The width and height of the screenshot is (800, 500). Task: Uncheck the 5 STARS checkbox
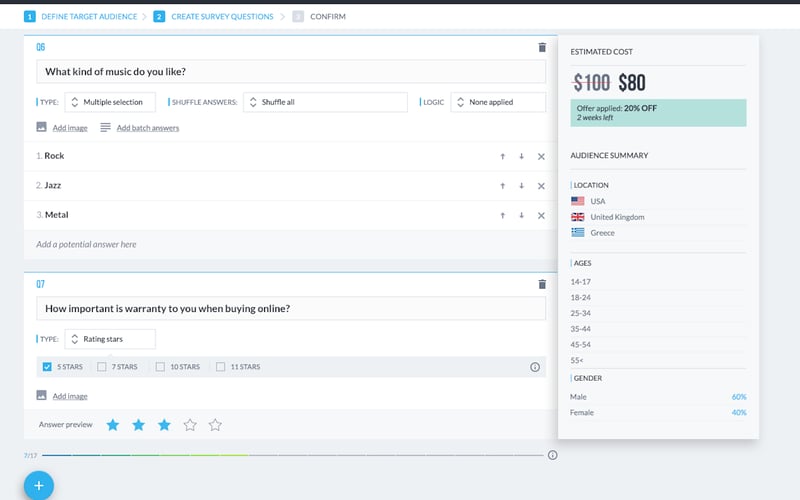[x=47, y=367]
